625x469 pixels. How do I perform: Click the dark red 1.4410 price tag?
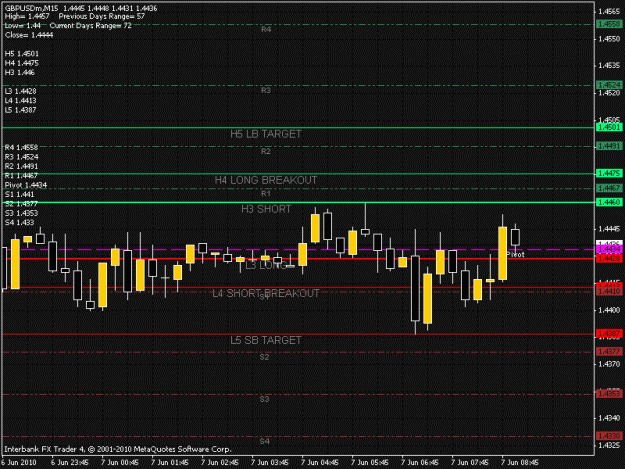(609, 292)
